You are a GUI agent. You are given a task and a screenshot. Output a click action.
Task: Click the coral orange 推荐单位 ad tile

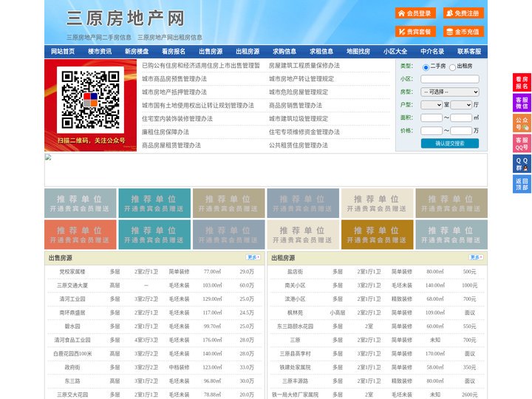tap(81, 234)
